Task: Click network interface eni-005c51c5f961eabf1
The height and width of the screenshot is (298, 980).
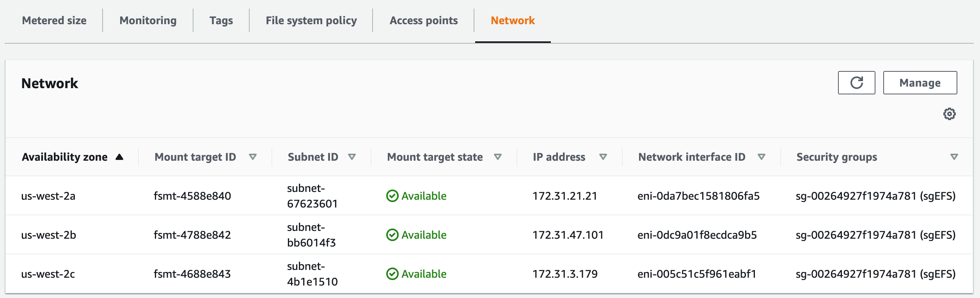Action: click(697, 274)
